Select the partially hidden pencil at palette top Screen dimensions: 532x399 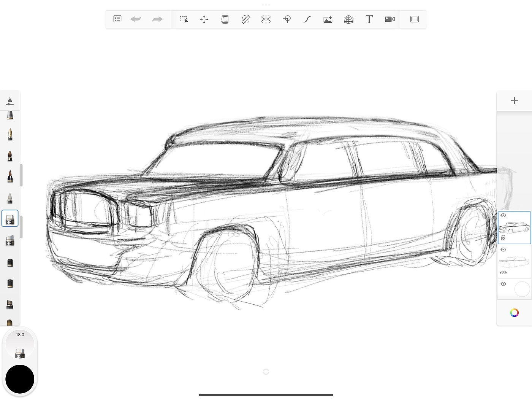pos(10,115)
